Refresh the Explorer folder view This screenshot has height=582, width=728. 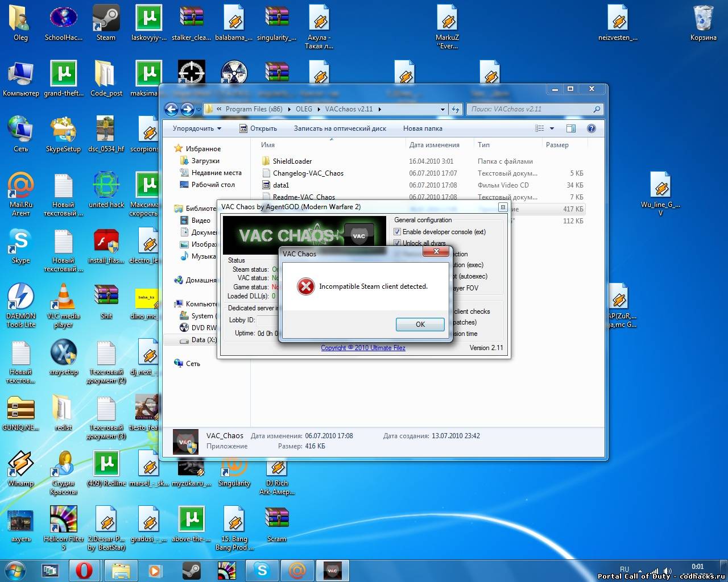[455, 109]
